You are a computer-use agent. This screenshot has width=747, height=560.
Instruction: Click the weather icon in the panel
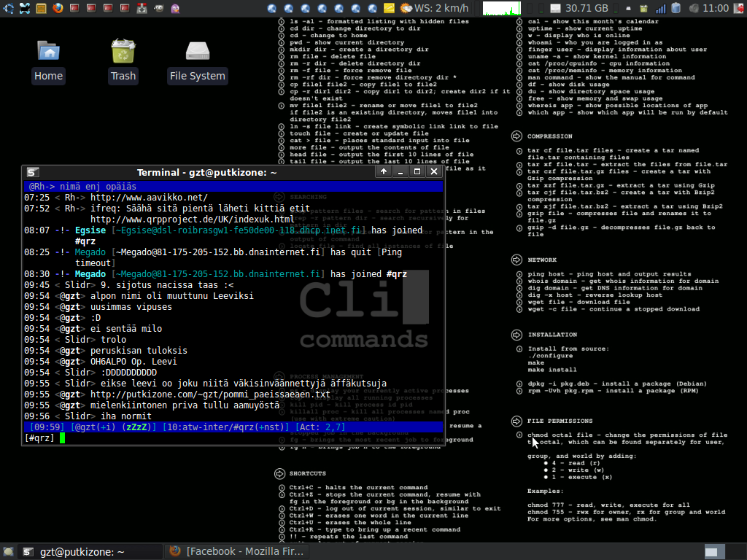pyautogui.click(x=406, y=8)
